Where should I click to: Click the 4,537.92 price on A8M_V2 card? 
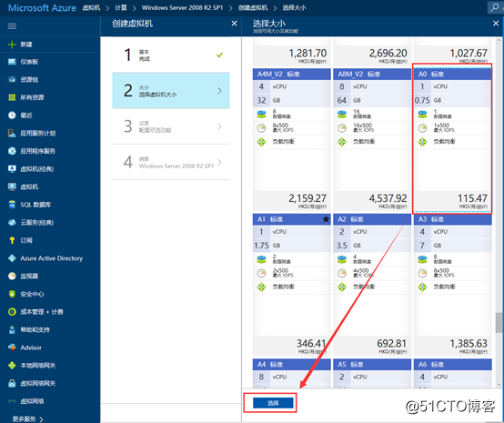point(388,198)
